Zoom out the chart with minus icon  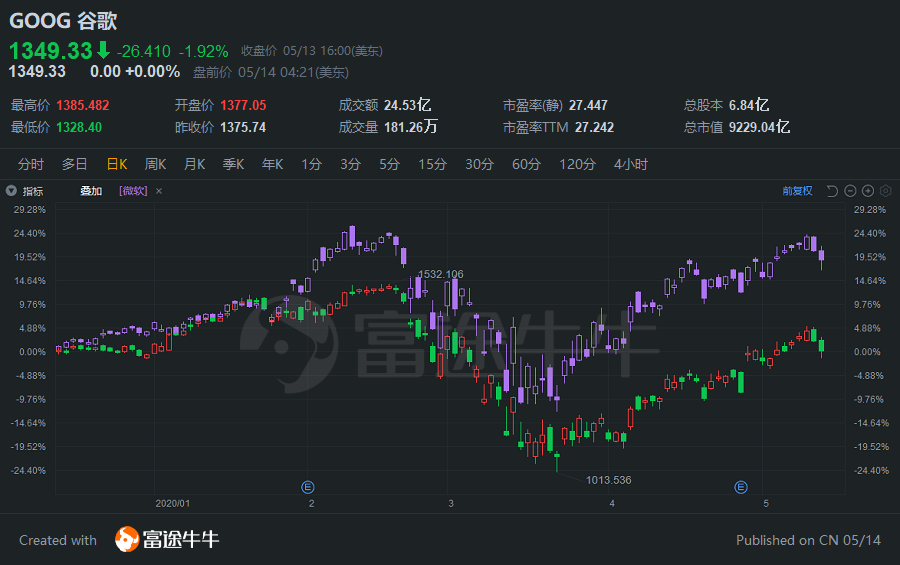click(x=851, y=191)
